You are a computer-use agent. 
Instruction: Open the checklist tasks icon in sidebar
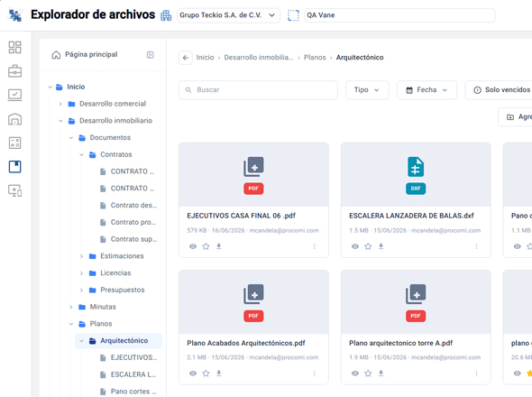tap(14, 95)
